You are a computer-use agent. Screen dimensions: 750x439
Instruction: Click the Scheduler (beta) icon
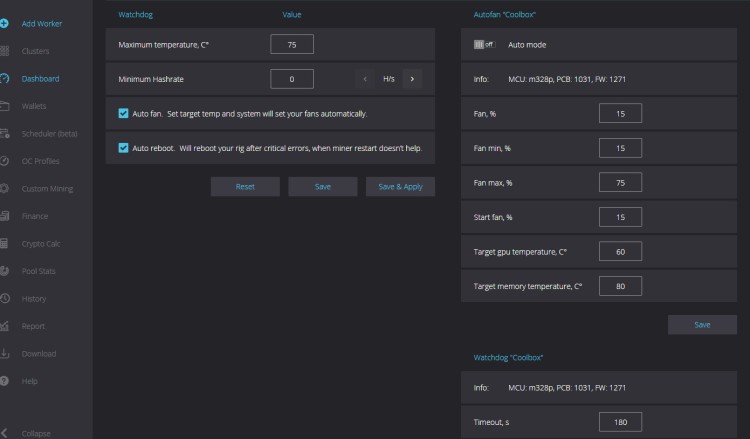coord(5,133)
